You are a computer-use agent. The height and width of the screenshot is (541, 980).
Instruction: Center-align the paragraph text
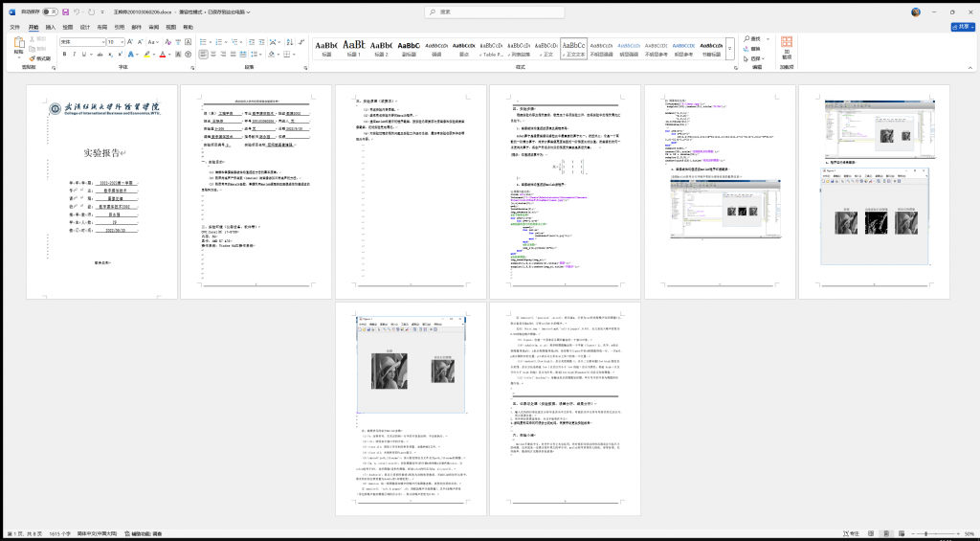point(213,55)
